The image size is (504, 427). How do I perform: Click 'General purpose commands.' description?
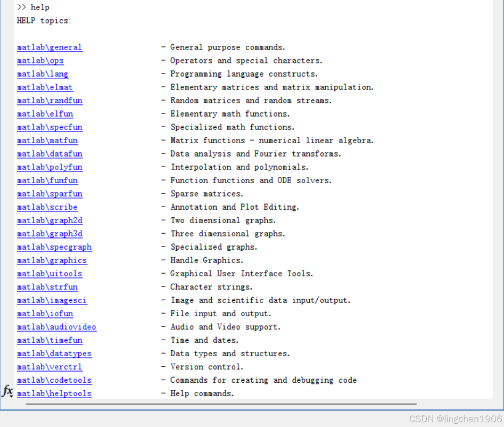(x=228, y=47)
